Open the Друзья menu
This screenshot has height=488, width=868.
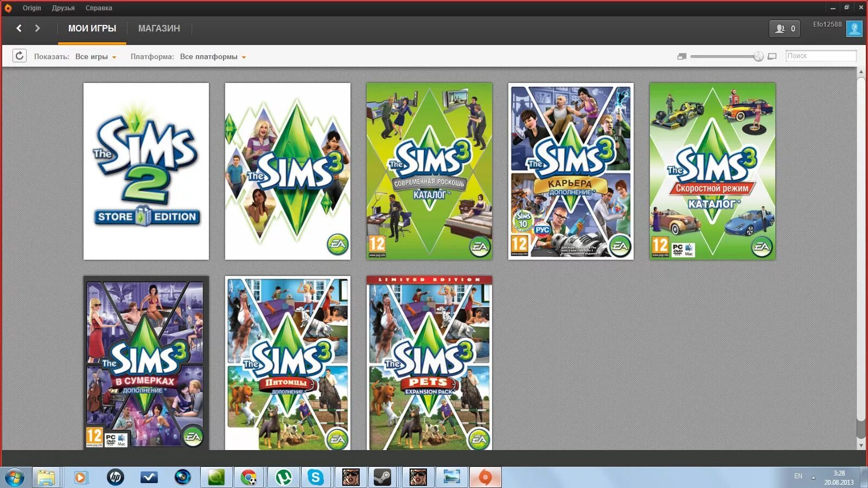coord(63,8)
